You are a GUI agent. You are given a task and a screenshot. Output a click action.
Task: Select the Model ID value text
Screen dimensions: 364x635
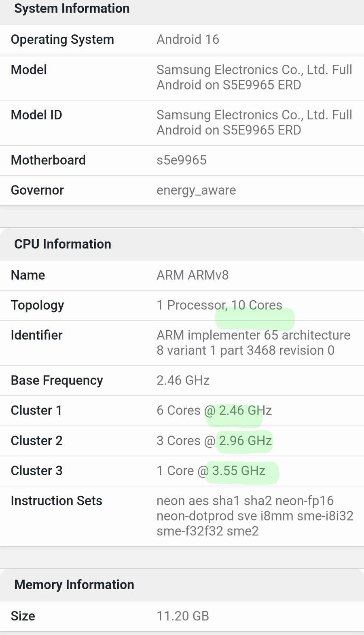254,123
